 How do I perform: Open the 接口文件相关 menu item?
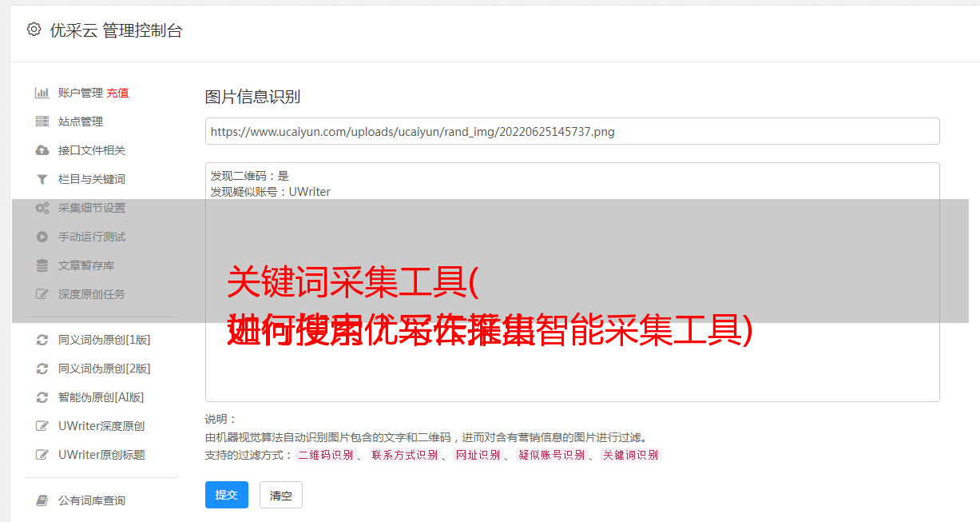pos(92,150)
